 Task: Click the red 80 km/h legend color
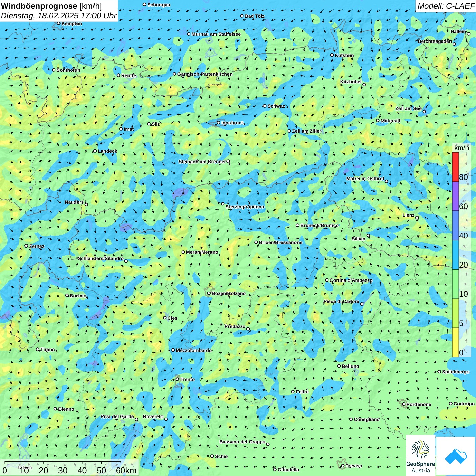(x=455, y=167)
